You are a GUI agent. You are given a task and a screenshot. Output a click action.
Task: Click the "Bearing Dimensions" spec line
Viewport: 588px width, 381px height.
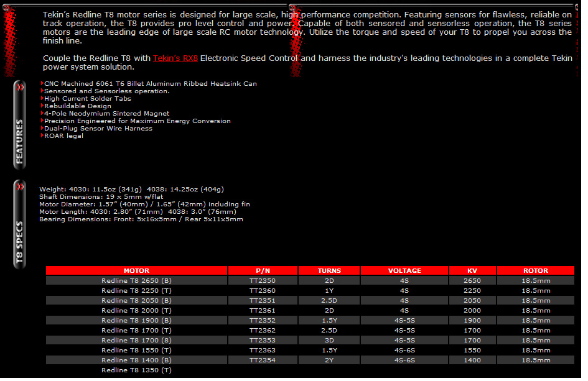pos(141,219)
